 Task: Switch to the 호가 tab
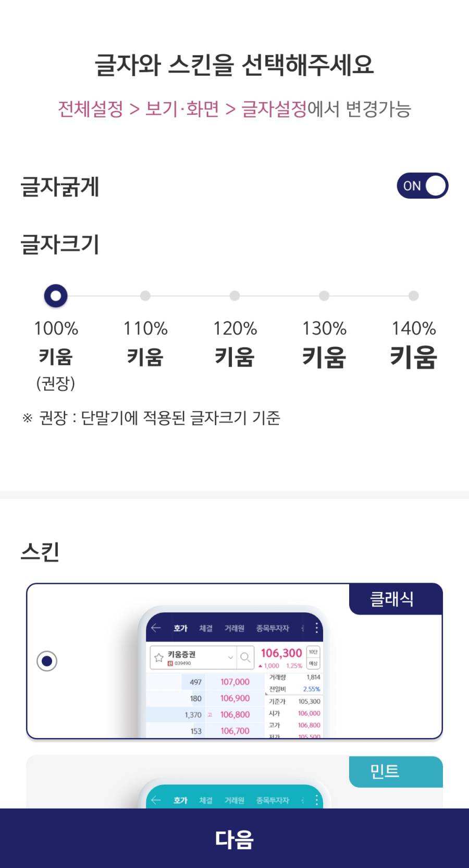180,628
